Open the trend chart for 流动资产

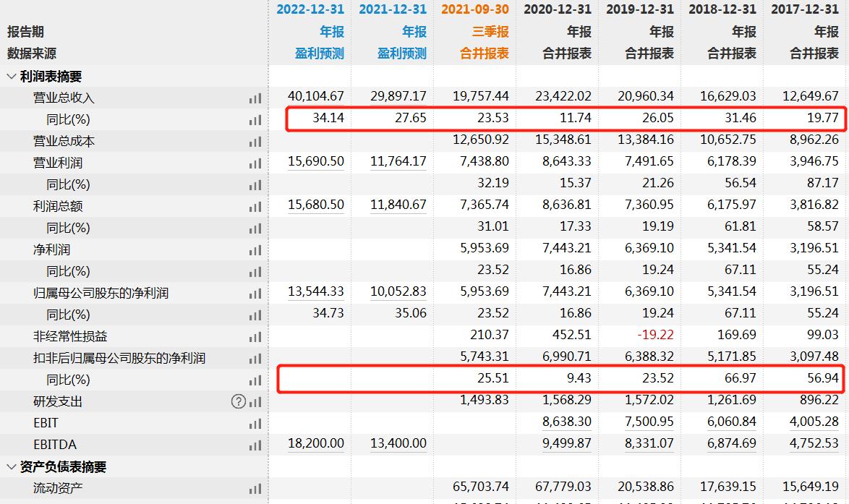(x=255, y=487)
